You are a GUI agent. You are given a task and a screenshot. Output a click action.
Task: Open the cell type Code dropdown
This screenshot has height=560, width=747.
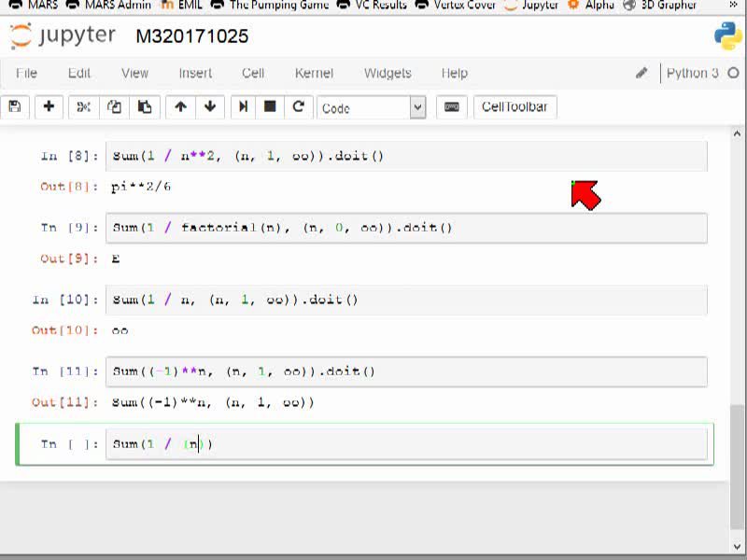pos(371,107)
